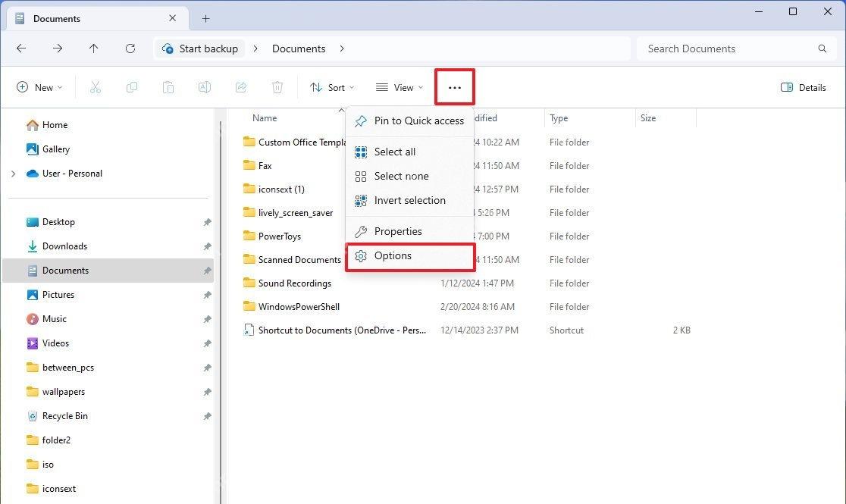Screen dimensions: 846x504
Task: Click pin icon next to Pictures
Action: tap(207, 295)
